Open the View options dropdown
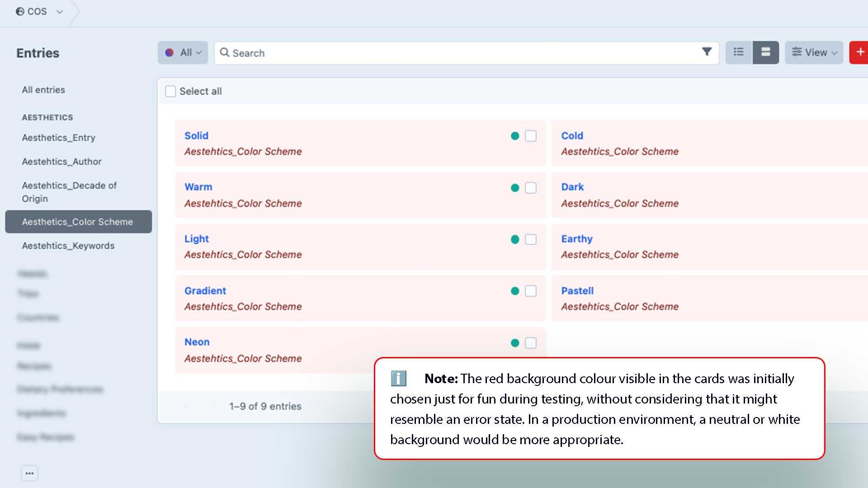 pyautogui.click(x=814, y=52)
